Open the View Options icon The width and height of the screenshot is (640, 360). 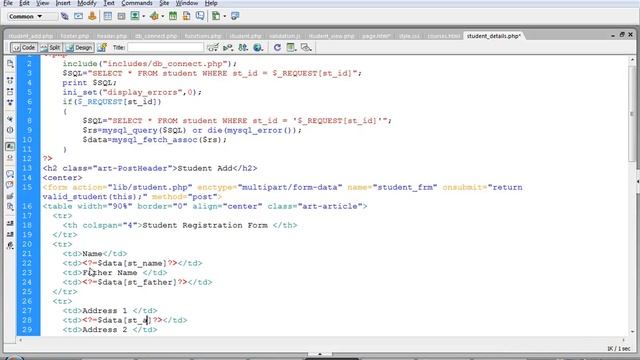coord(291,48)
